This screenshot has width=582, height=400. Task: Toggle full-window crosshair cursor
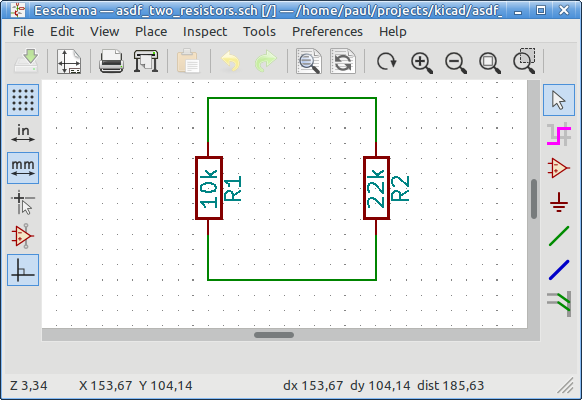(x=23, y=202)
